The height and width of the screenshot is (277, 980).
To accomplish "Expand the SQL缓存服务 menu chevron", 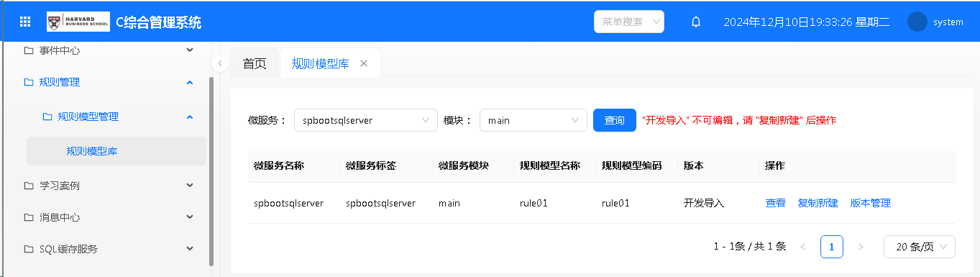I will coord(190,249).
